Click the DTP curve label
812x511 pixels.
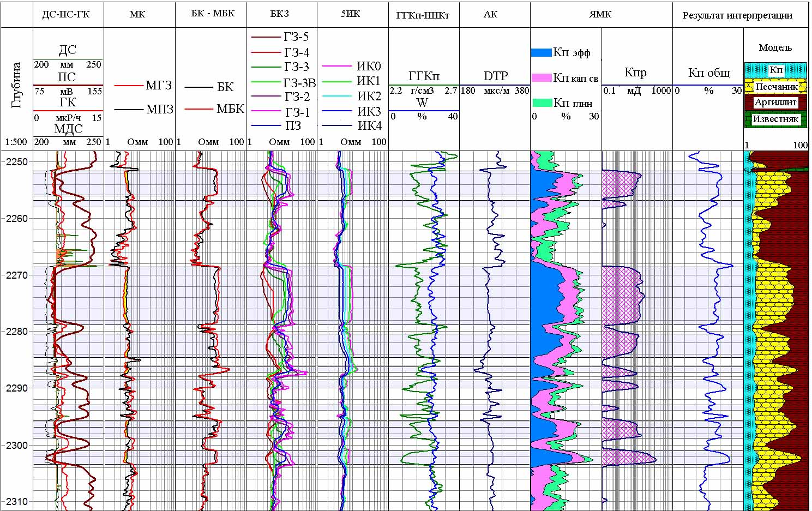(x=495, y=76)
